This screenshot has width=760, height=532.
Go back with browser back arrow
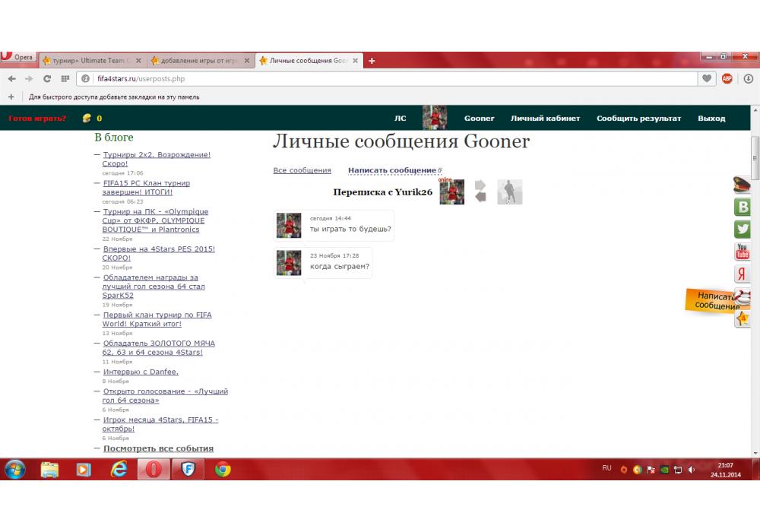12,78
